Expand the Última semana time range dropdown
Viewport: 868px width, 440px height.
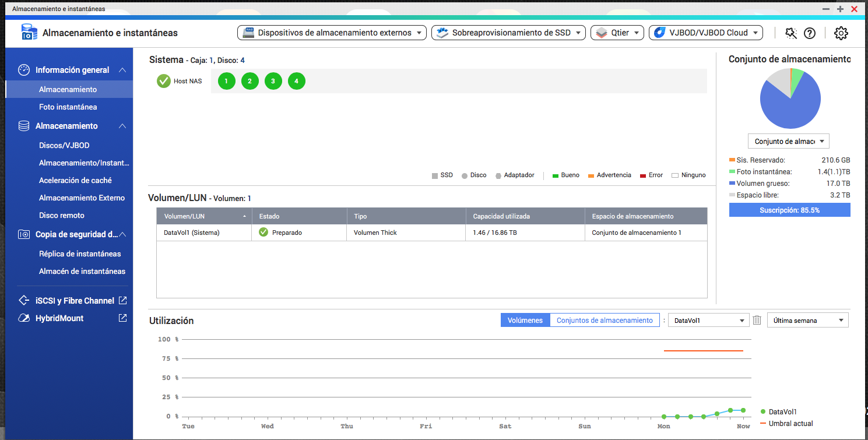[807, 320]
